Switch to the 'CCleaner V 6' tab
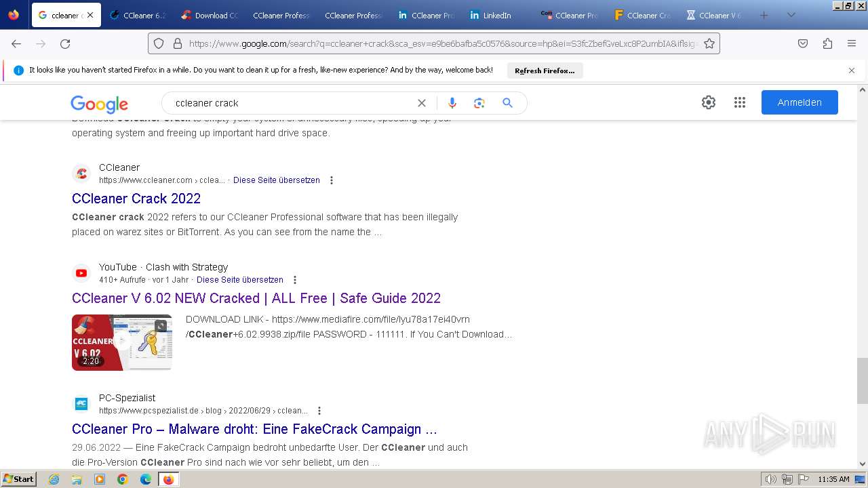This screenshot has width=868, height=488. point(713,15)
